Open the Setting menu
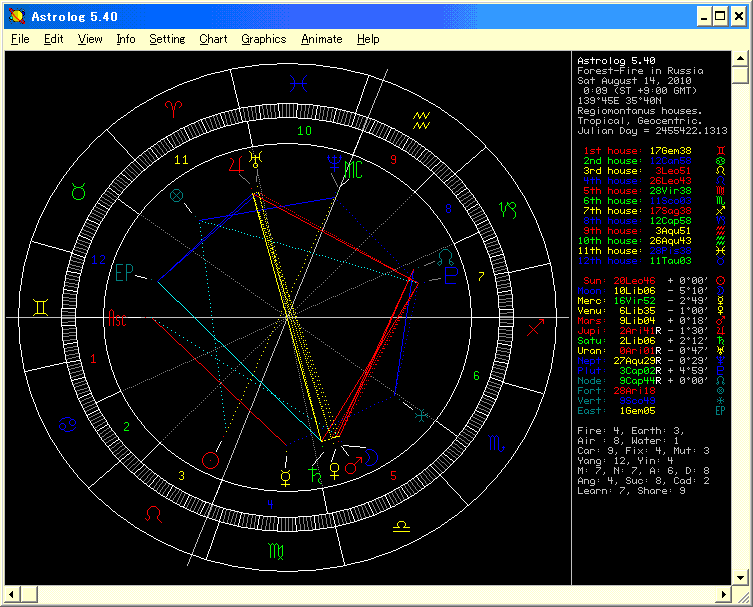 pos(167,39)
